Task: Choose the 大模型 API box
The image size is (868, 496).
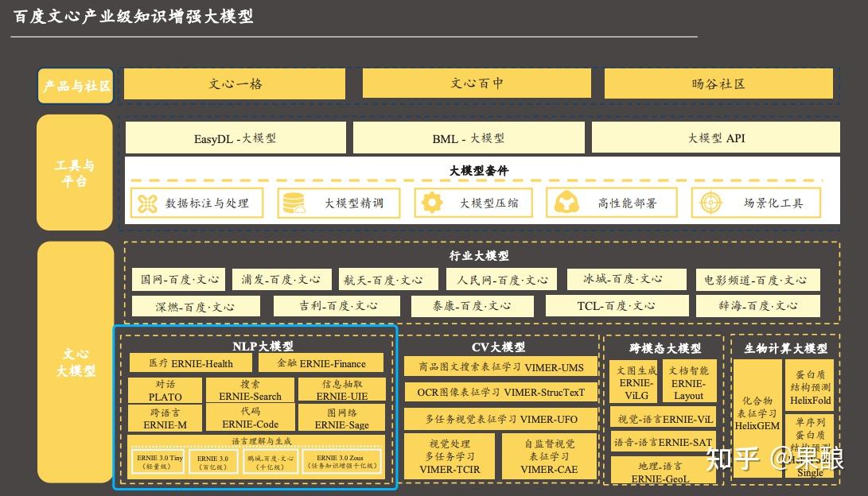Action: tap(716, 138)
